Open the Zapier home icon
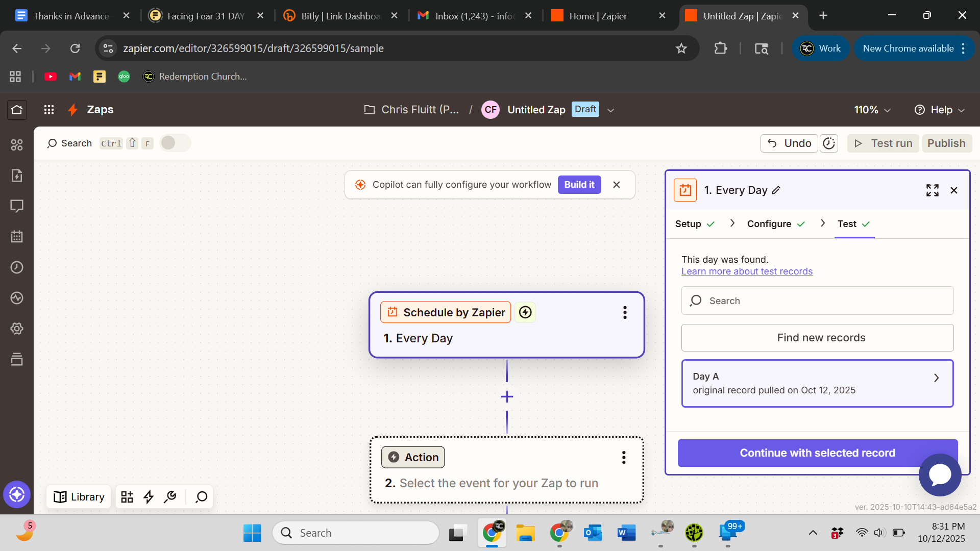 tap(17, 110)
